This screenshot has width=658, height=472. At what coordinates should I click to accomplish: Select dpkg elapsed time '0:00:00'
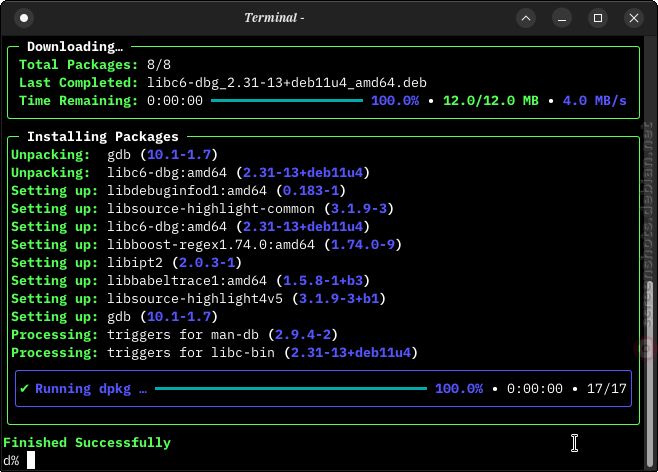tap(535, 389)
